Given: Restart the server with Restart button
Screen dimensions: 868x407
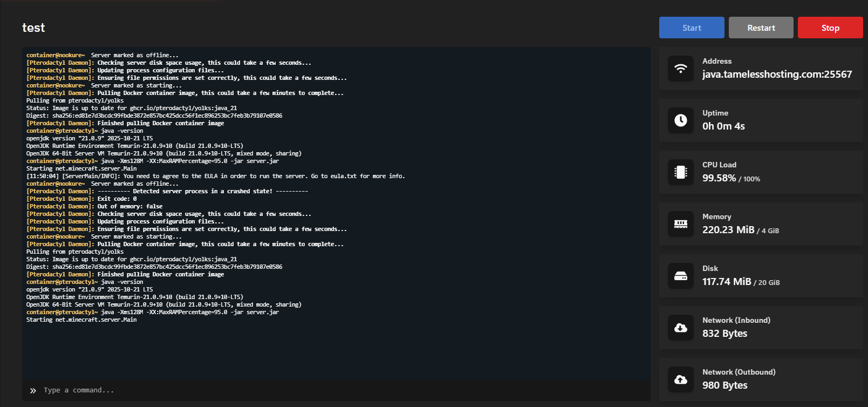Looking at the screenshot, I should (761, 28).
